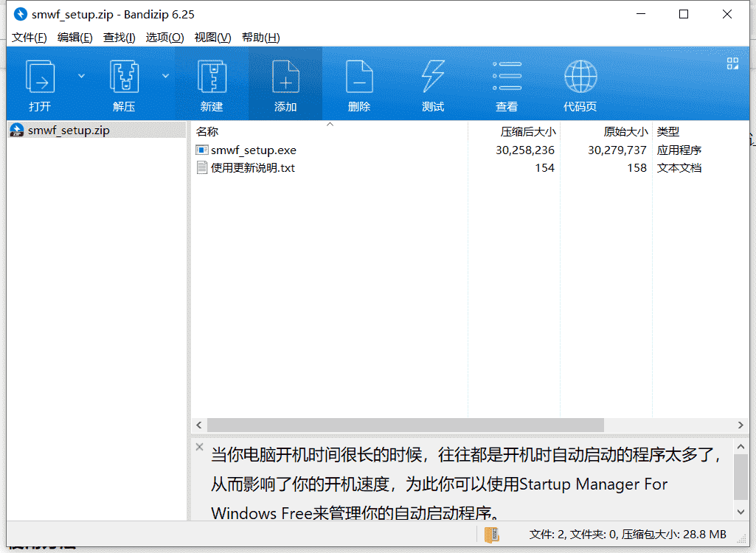
Task: Click the grid layout icon in the toolbar corner
Action: [732, 63]
